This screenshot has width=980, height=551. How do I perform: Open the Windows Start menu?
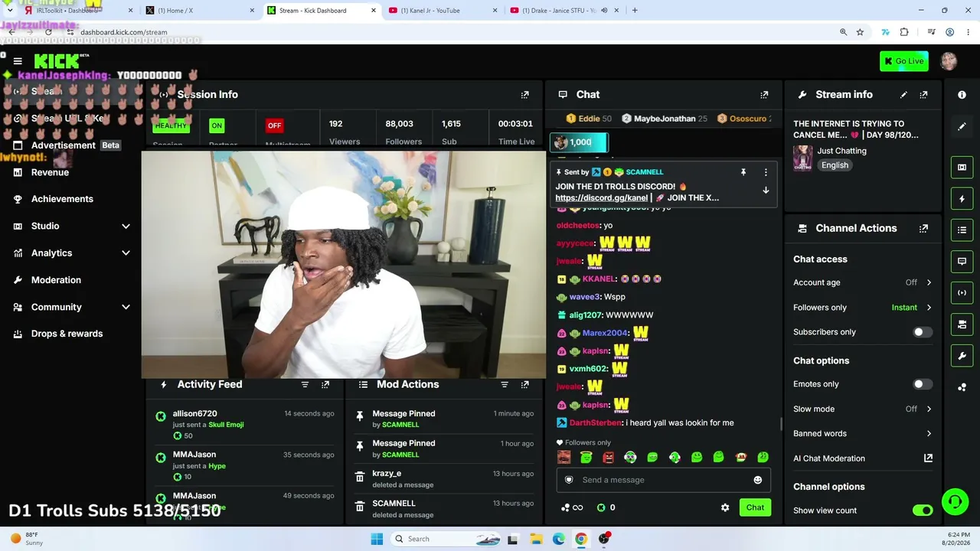(x=377, y=539)
